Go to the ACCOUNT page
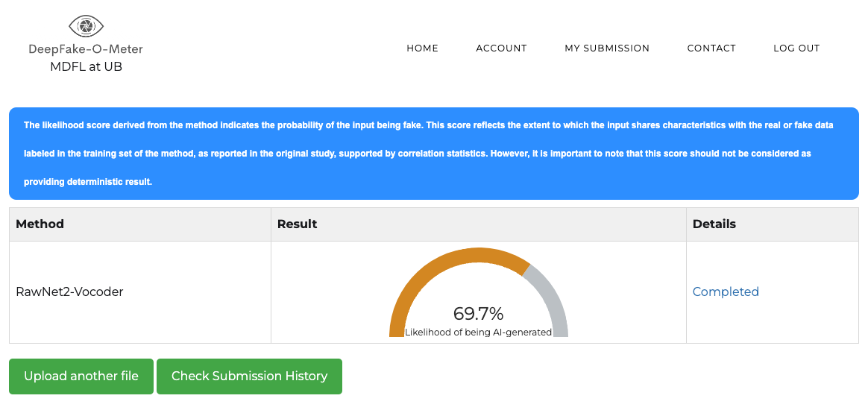868x416 pixels. 502,48
